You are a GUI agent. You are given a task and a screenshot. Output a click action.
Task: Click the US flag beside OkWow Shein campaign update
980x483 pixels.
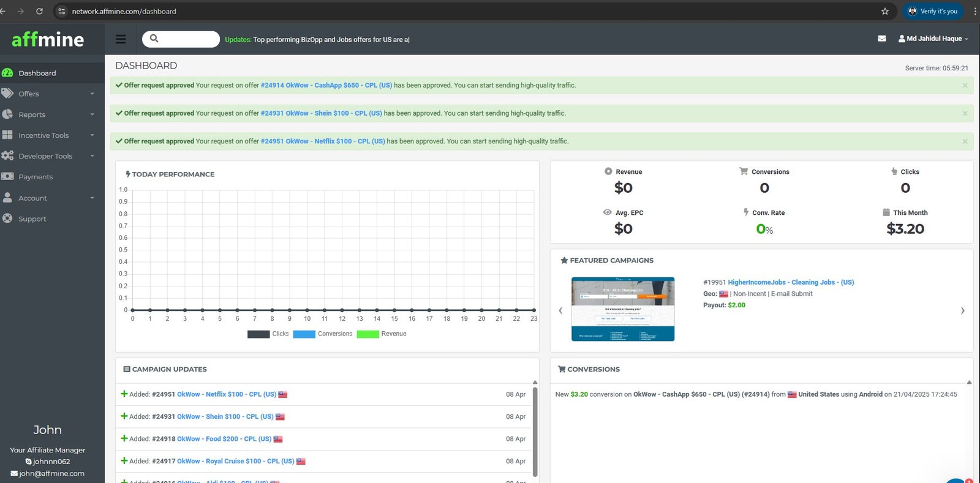[280, 417]
